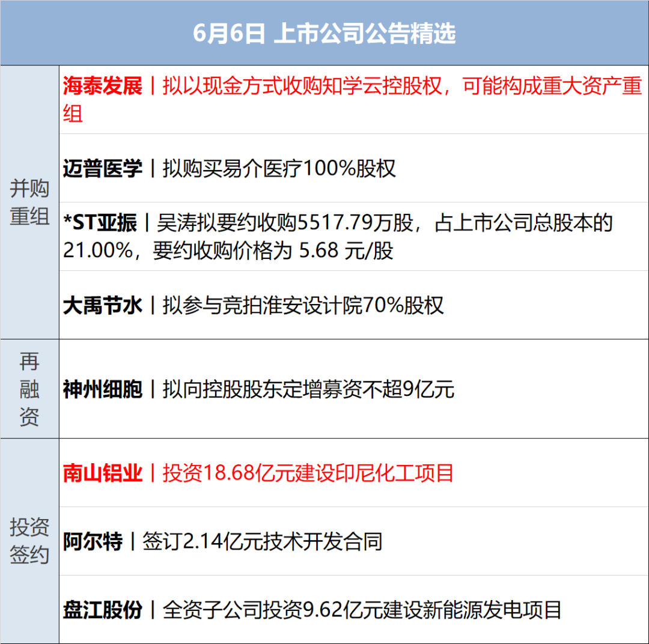
Task: Select the 投资签约 category cell
Action: (x=29, y=541)
